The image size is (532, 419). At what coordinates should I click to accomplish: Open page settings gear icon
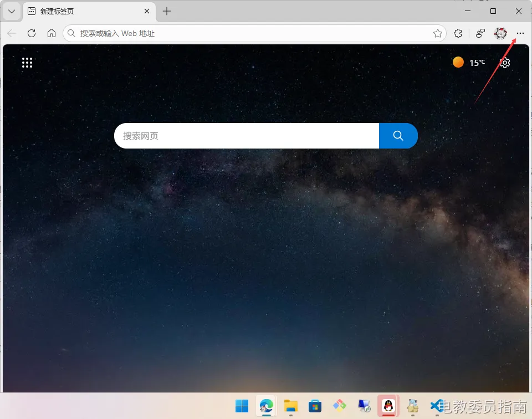(x=504, y=63)
